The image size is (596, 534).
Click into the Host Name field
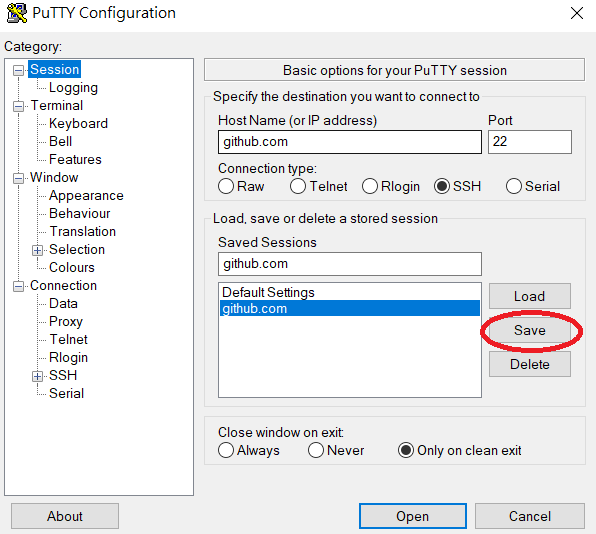(x=350, y=142)
